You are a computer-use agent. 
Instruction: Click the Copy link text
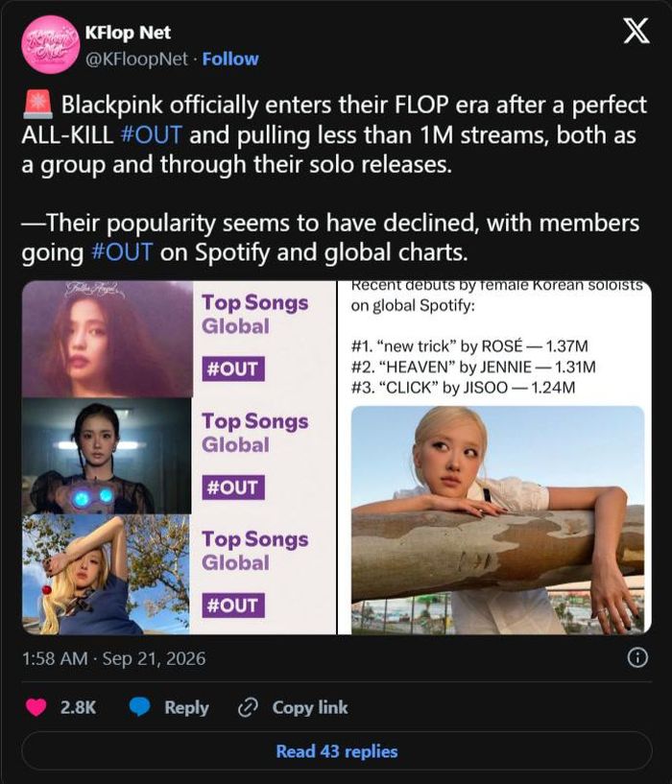(x=310, y=707)
